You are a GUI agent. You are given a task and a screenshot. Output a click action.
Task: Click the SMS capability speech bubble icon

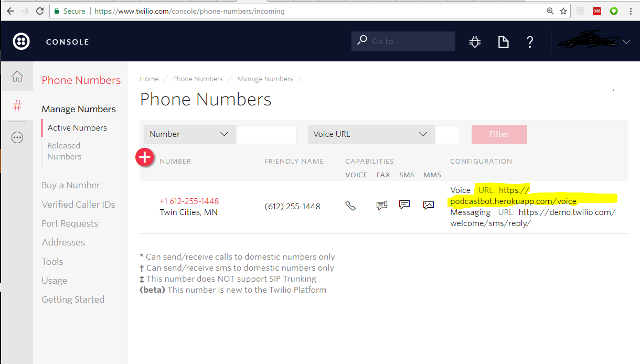tap(404, 205)
